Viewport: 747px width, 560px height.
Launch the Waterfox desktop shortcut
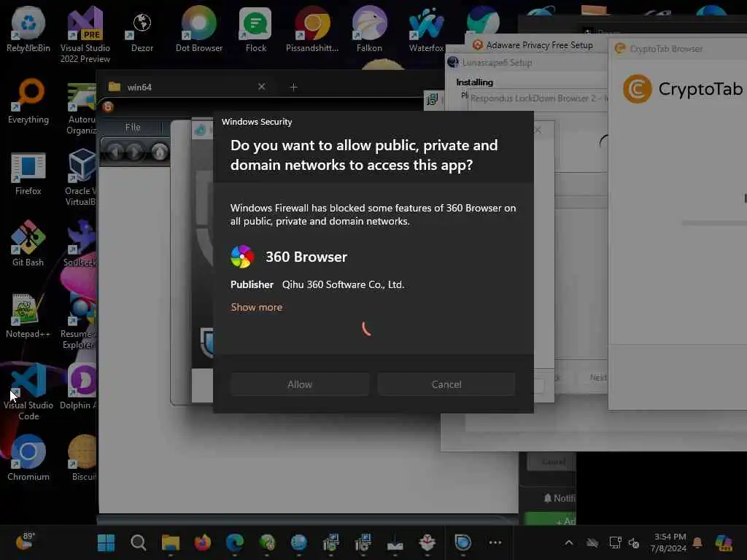[x=426, y=28]
